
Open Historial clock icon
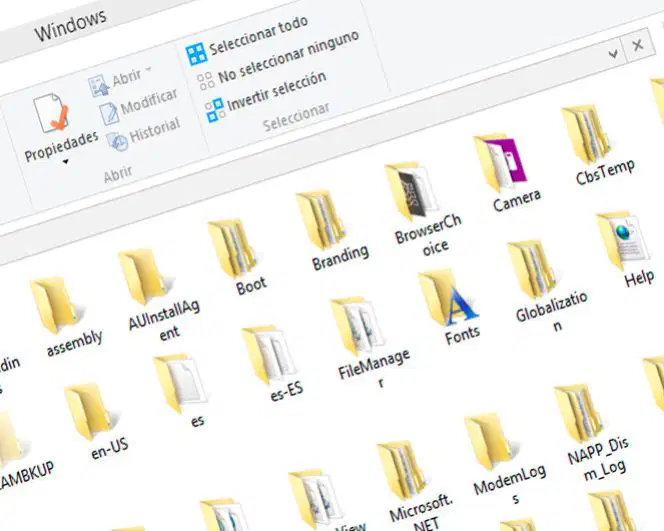117,141
